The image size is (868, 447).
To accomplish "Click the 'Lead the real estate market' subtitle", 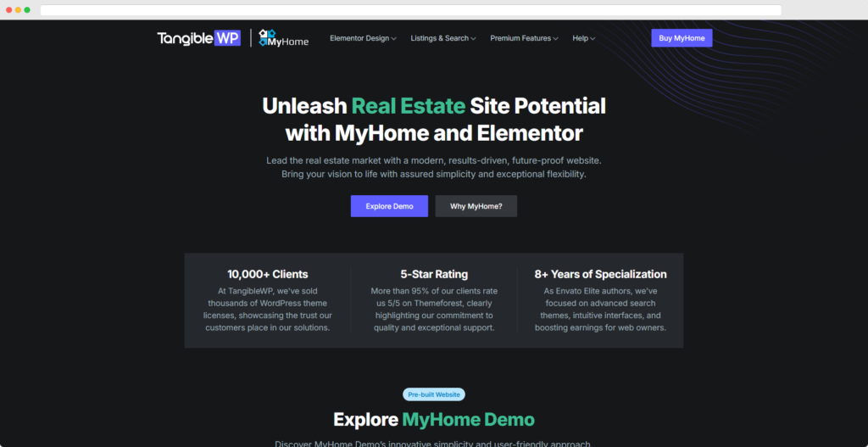I will tap(434, 167).
